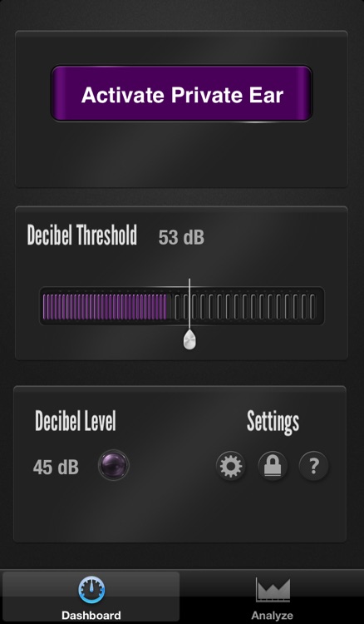Click the far left end of threshold meter

click(46, 306)
